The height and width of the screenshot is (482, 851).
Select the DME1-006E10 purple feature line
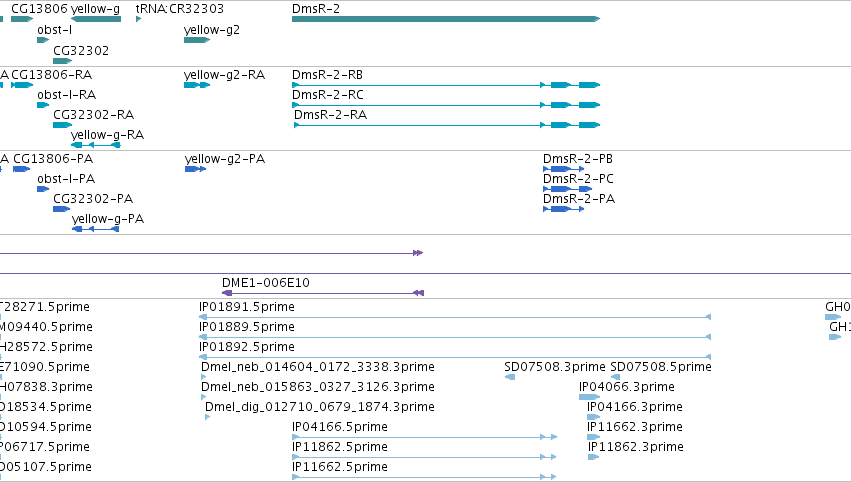tap(323, 293)
